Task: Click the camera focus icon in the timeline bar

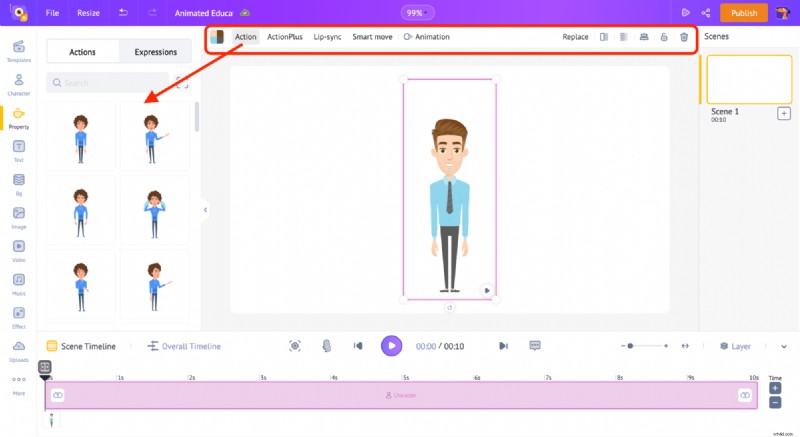Action: 295,346
